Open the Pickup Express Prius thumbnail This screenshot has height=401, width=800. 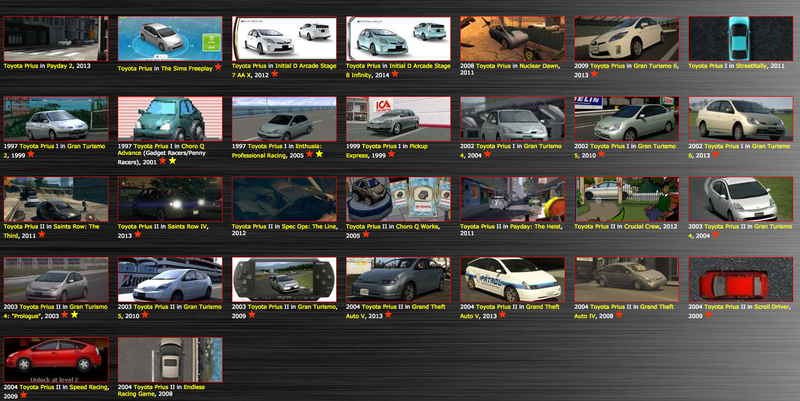[398, 119]
